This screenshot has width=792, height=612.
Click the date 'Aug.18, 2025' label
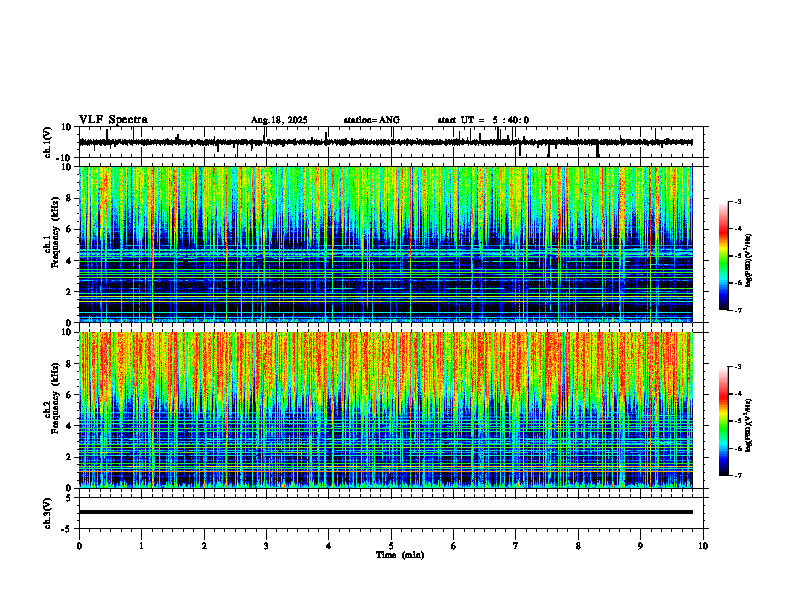click(x=279, y=120)
